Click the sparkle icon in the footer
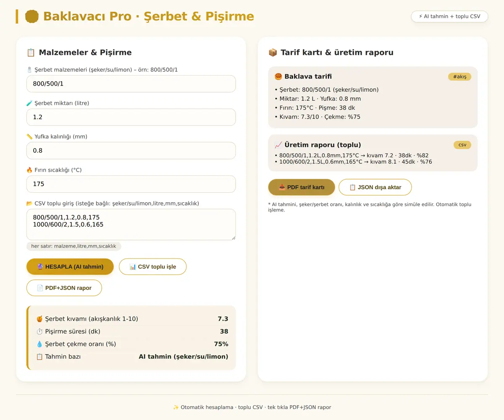Viewport: 504px width, 420px height. [176, 407]
